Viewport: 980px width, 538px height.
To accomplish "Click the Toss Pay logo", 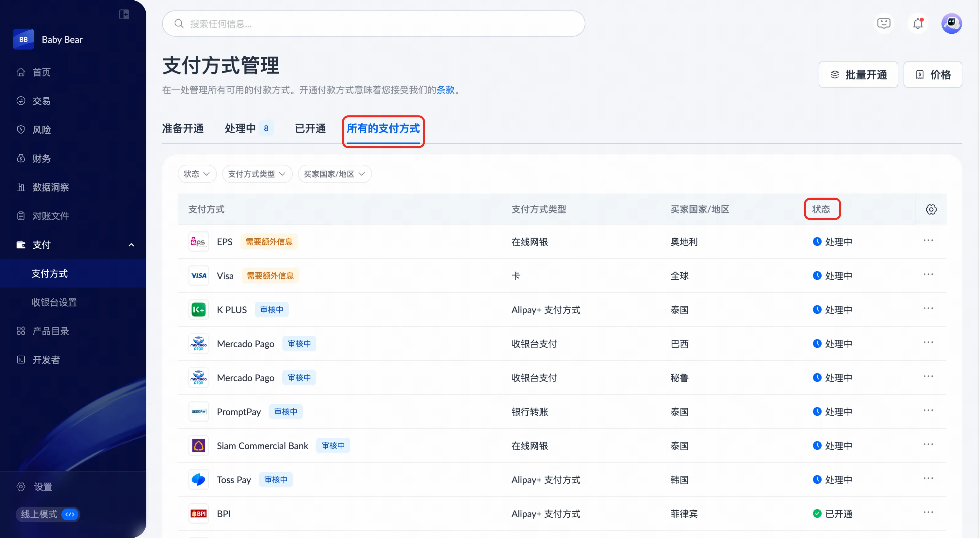I will tap(198, 479).
